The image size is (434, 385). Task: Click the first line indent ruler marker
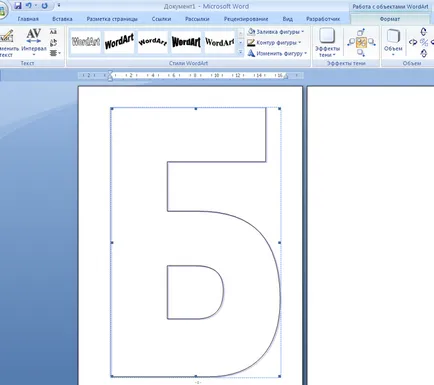(110, 73)
